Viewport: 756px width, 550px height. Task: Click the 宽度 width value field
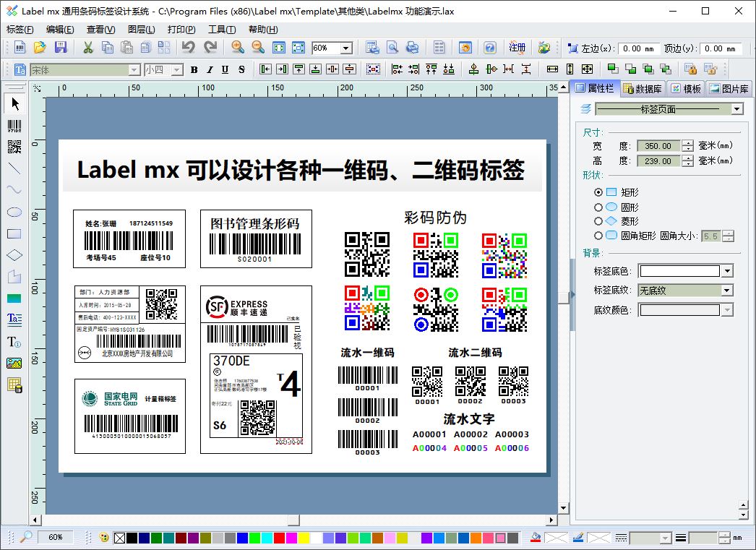coord(658,145)
